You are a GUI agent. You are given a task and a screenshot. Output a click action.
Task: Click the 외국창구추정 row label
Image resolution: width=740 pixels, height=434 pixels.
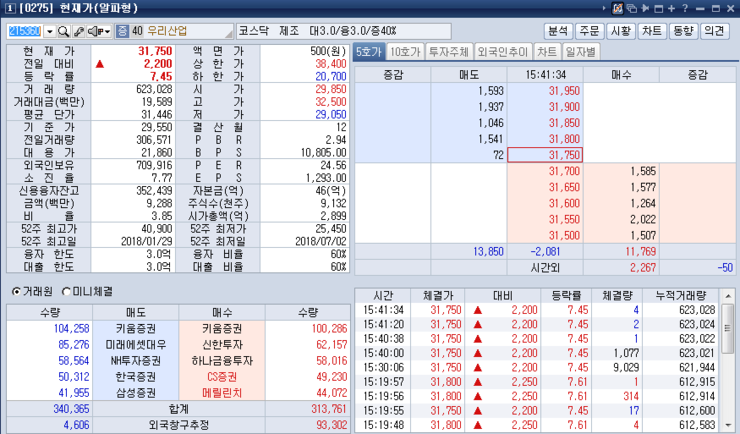(x=178, y=425)
